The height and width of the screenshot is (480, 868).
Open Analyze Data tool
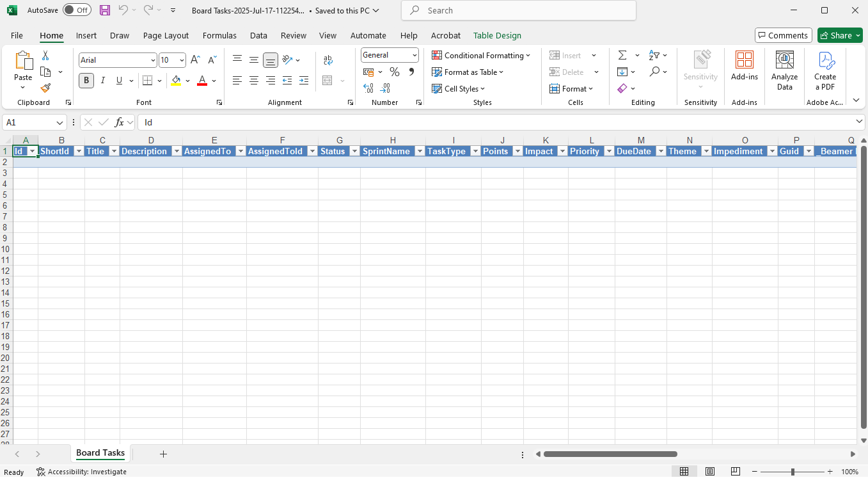tap(784, 70)
